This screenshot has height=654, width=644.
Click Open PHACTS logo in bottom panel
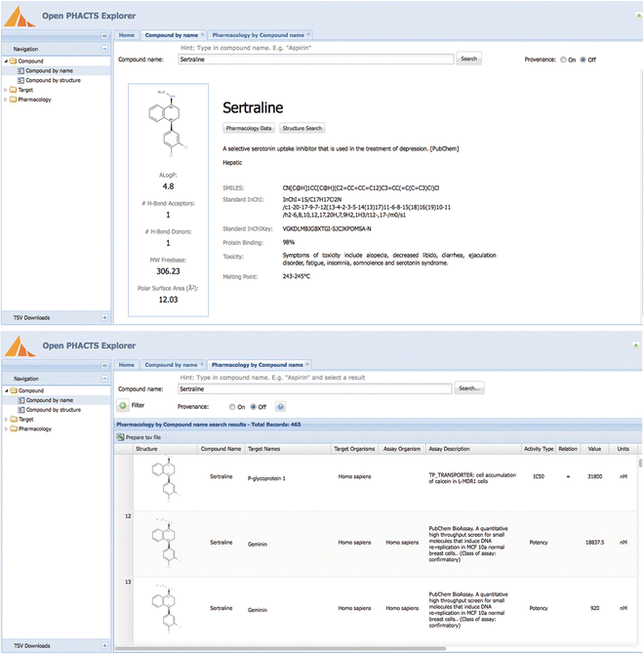coord(20,346)
